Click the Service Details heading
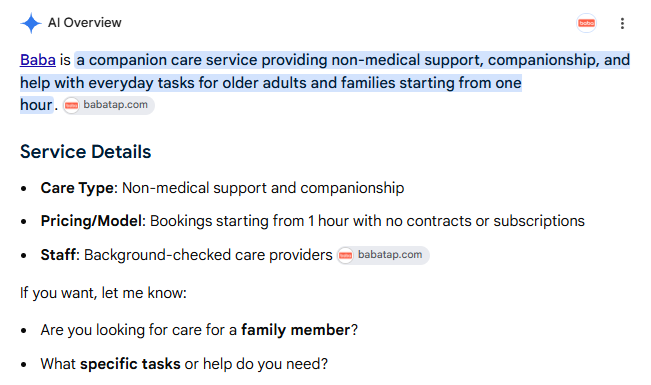 86,152
